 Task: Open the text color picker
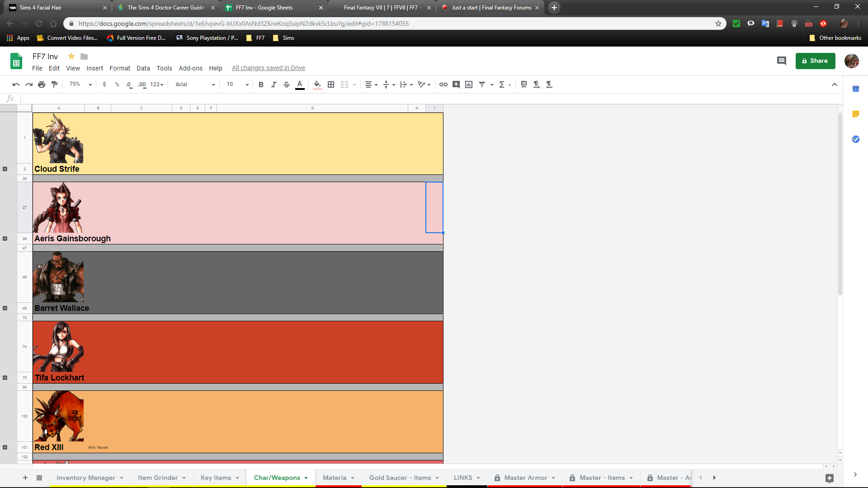(299, 84)
